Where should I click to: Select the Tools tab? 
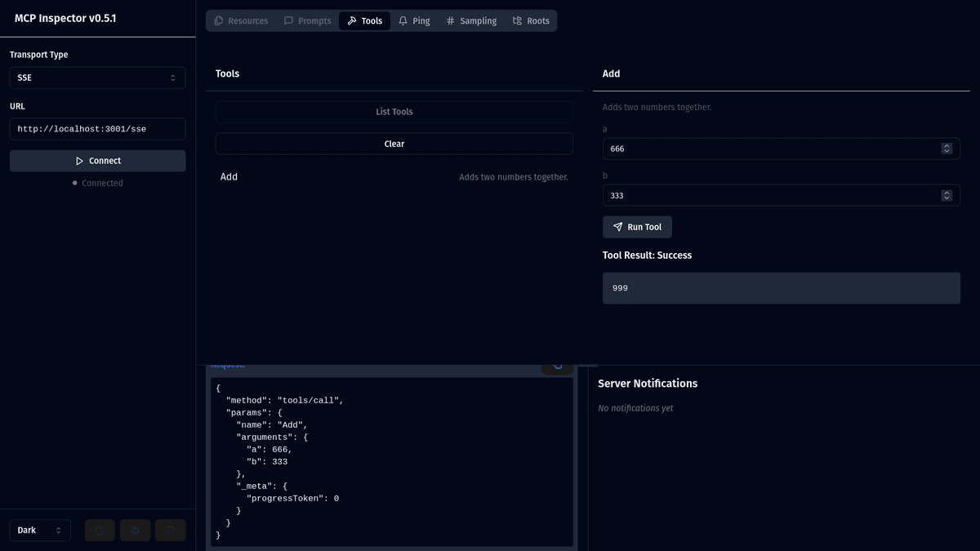coord(364,20)
